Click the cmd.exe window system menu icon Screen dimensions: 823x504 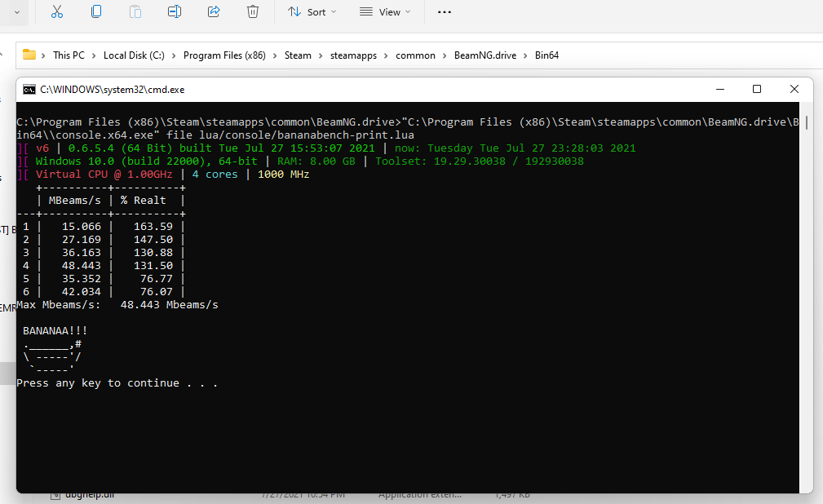coord(29,89)
